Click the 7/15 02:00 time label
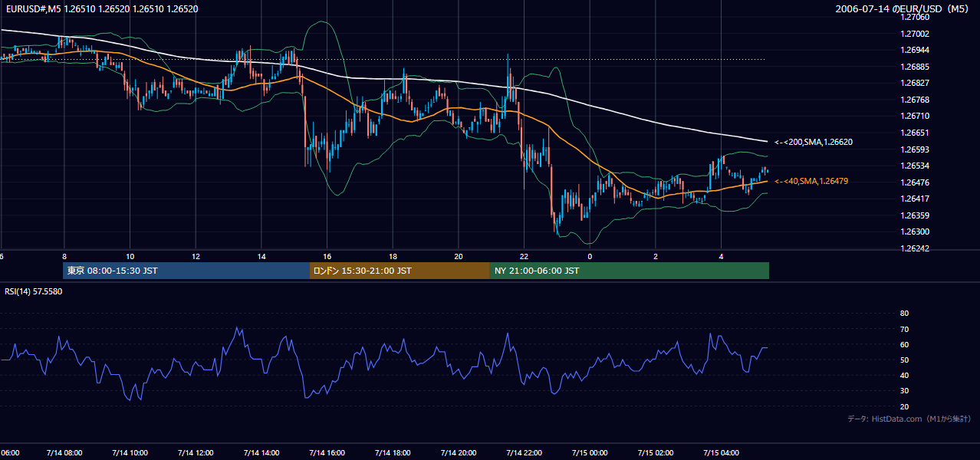This screenshot has width=980, height=460. (656, 453)
